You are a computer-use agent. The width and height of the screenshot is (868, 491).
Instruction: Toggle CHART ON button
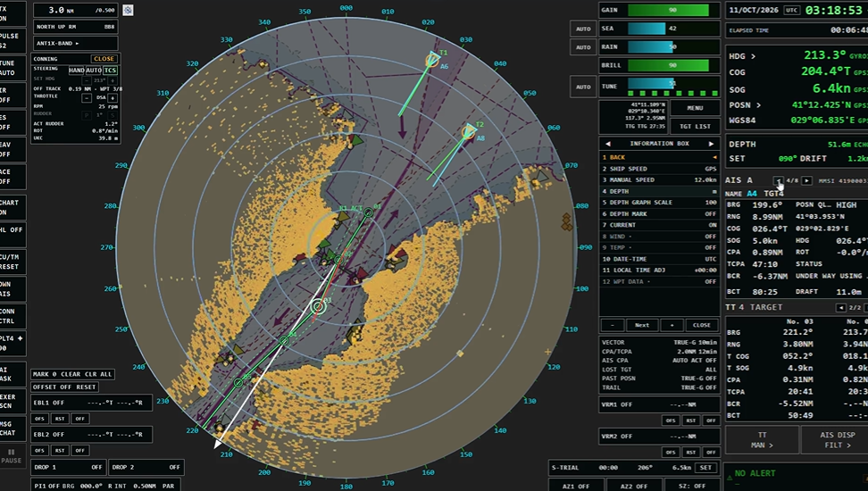point(11,208)
